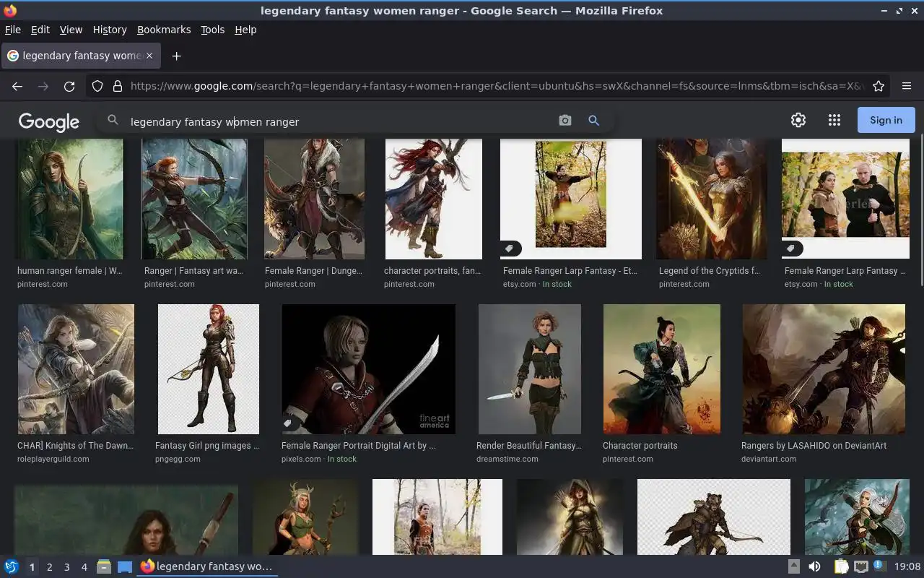The image size is (924, 578).
Task: Open a new tab with the plus button
Action: pos(176,56)
